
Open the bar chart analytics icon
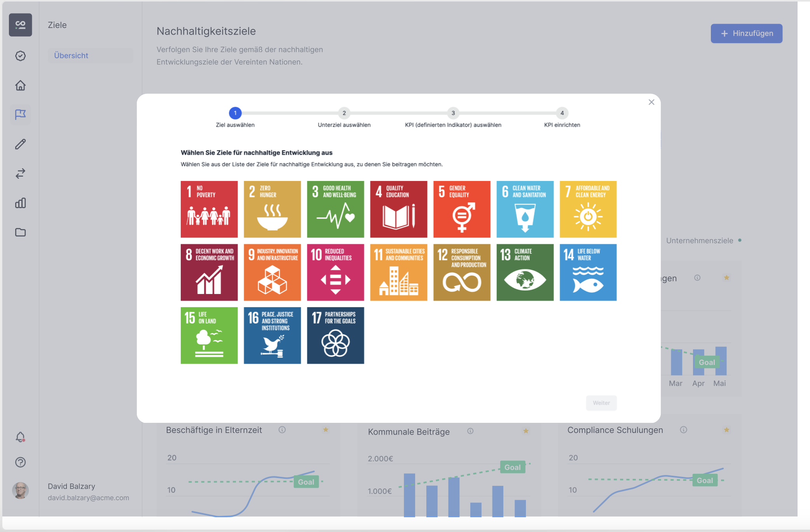[21, 203]
